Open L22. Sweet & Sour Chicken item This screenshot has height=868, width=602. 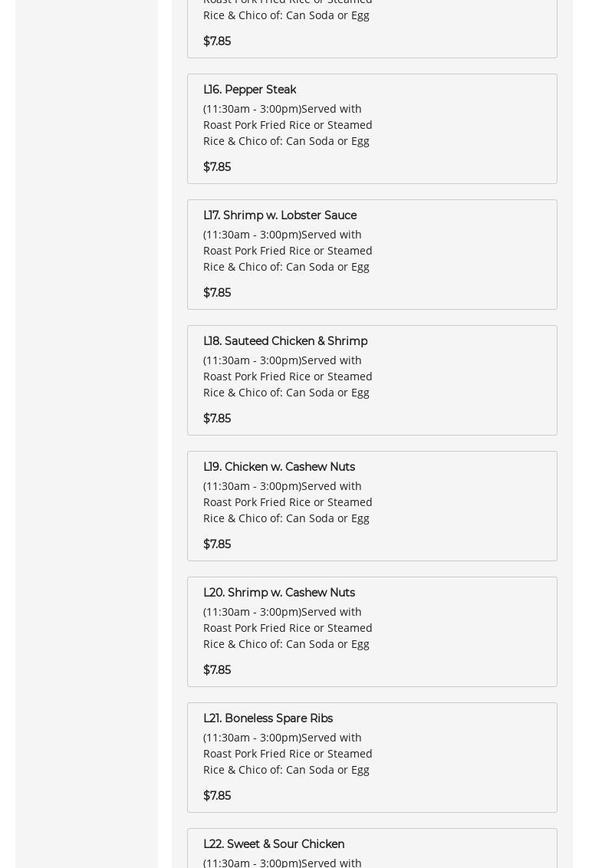tap(273, 844)
